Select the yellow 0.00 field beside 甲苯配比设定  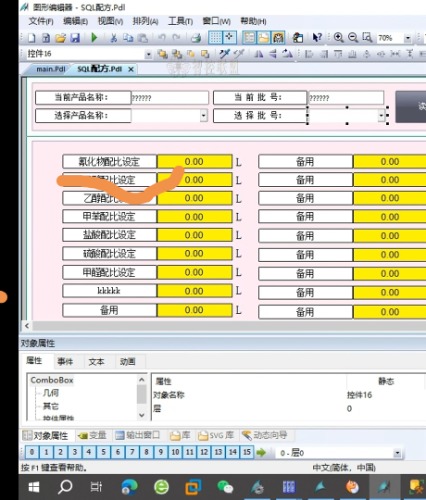tap(194, 217)
